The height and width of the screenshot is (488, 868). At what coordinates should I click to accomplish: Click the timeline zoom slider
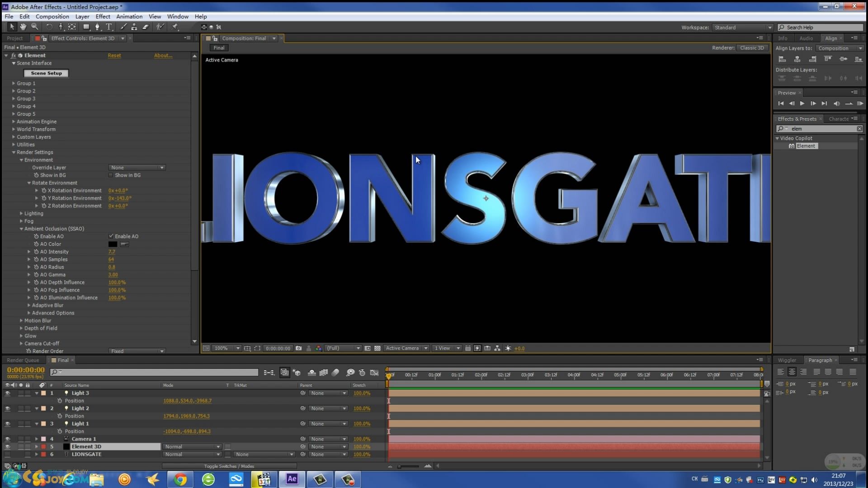[408, 466]
